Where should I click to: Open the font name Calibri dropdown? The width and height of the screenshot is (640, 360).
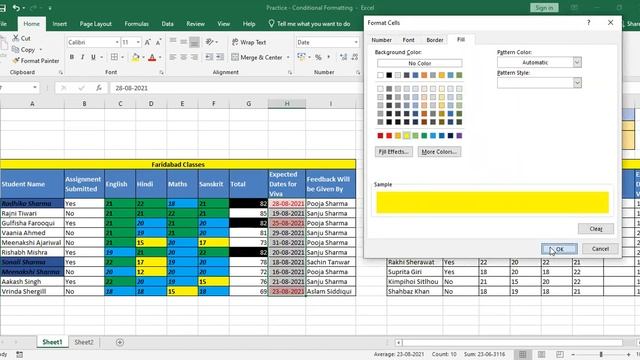click(117, 42)
